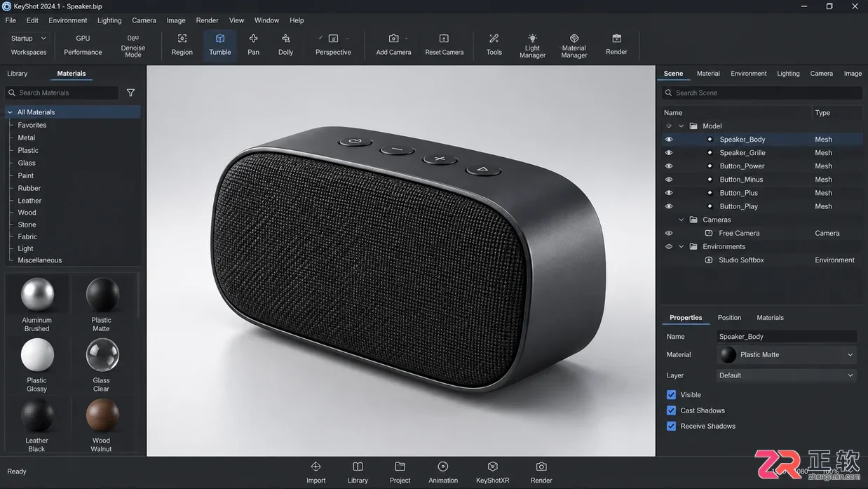This screenshot has width=868, height=489.
Task: Click the Render icon in top toolbar
Action: (x=616, y=44)
